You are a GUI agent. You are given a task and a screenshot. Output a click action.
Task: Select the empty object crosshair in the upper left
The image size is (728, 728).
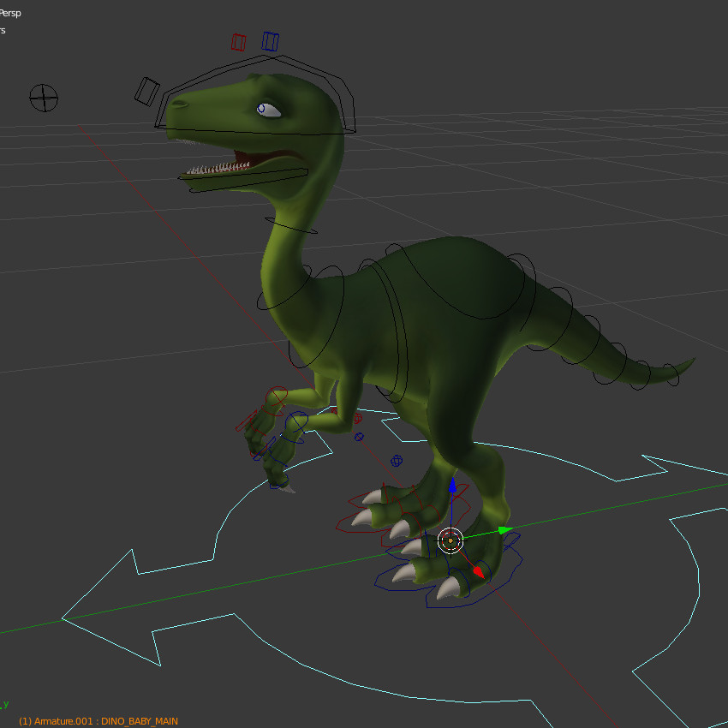click(x=42, y=98)
